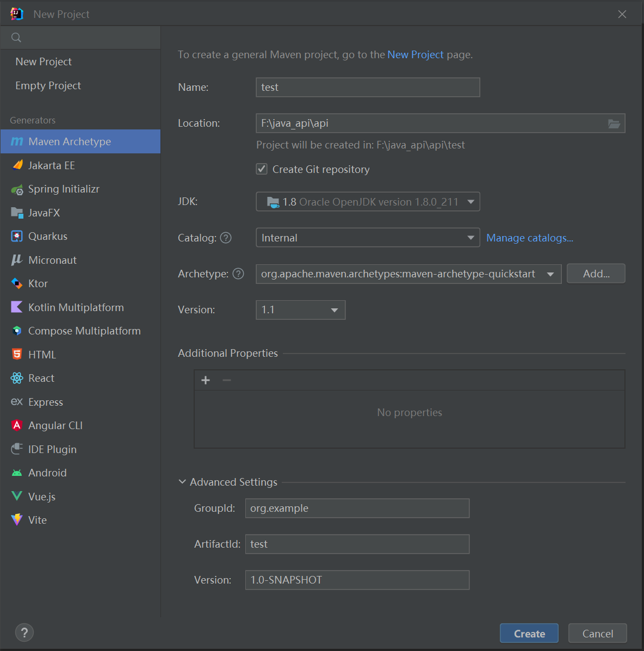
Task: Click the Add... archetype button
Action: coord(596,274)
